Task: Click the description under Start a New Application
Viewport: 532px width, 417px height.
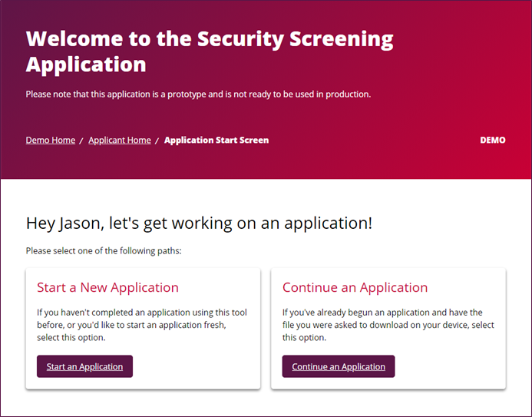Action: click(x=142, y=325)
